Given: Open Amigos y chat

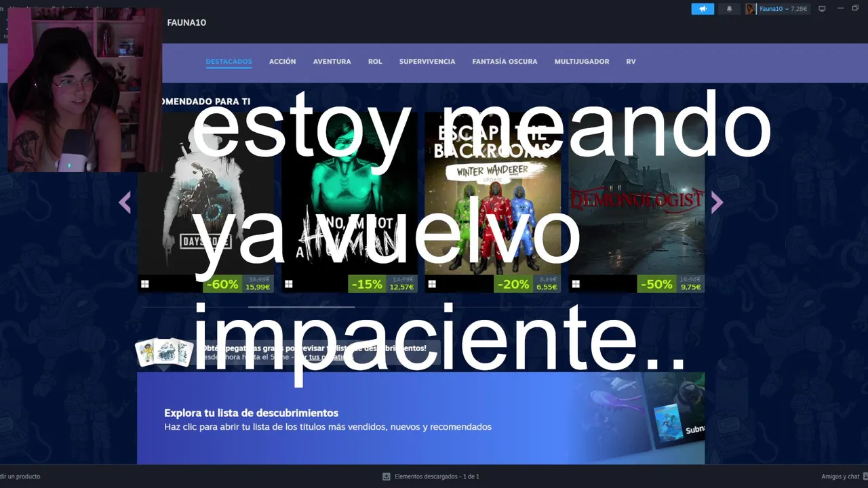Looking at the screenshot, I should click(x=840, y=476).
